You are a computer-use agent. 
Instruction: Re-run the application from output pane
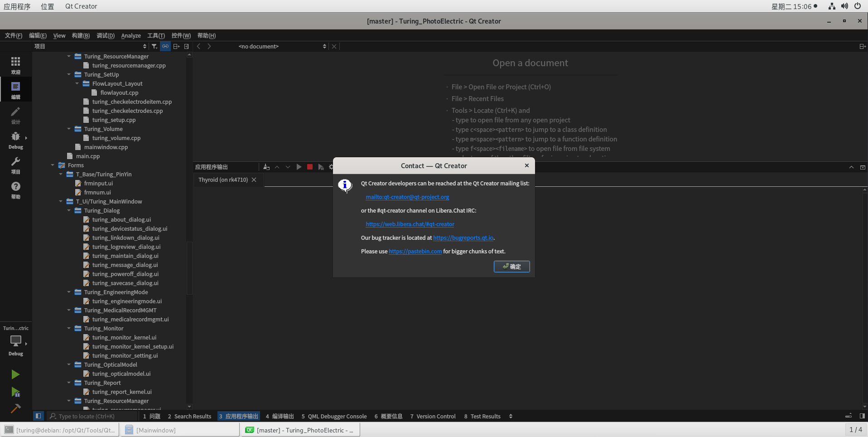[x=299, y=167]
